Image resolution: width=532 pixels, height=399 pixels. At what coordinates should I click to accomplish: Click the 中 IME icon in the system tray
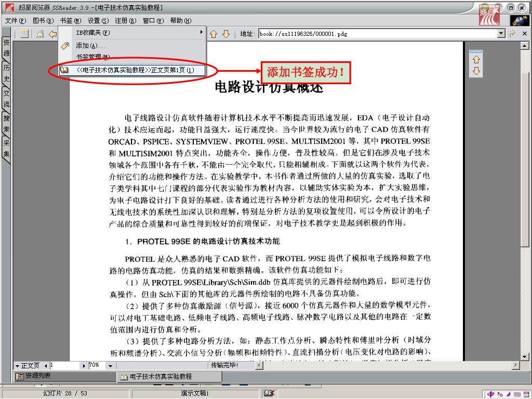pos(490,394)
